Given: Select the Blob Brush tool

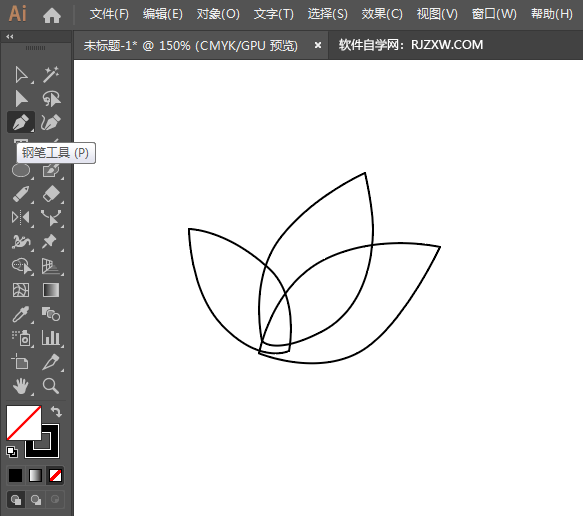Looking at the screenshot, I should [x=51, y=171].
